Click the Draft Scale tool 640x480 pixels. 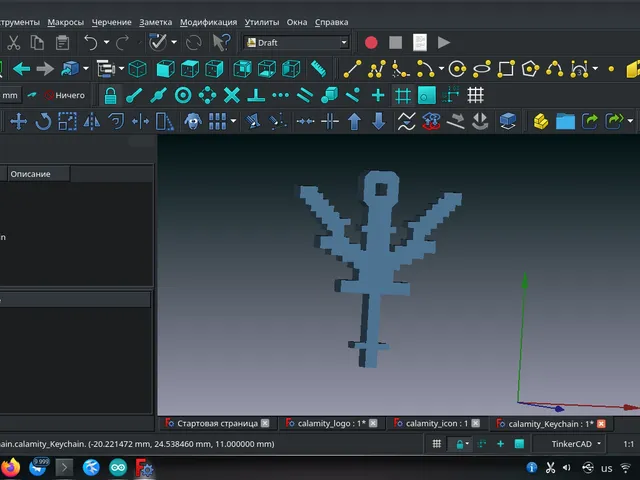(x=67, y=122)
